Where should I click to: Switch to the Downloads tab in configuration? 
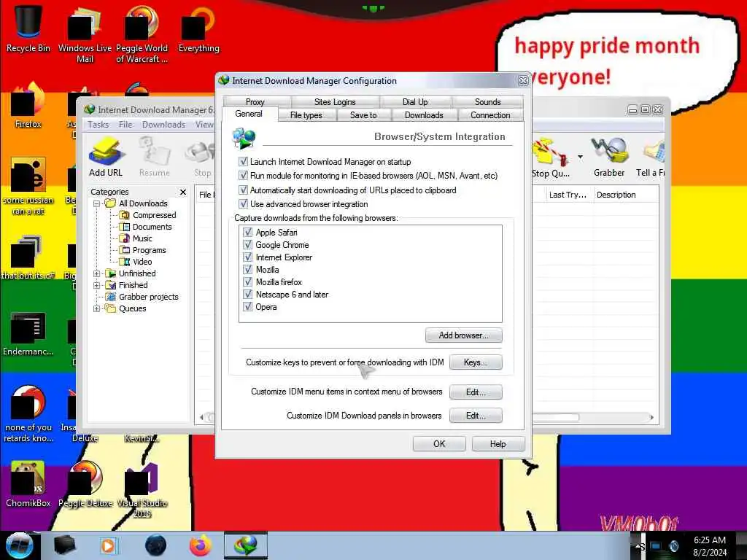(424, 114)
